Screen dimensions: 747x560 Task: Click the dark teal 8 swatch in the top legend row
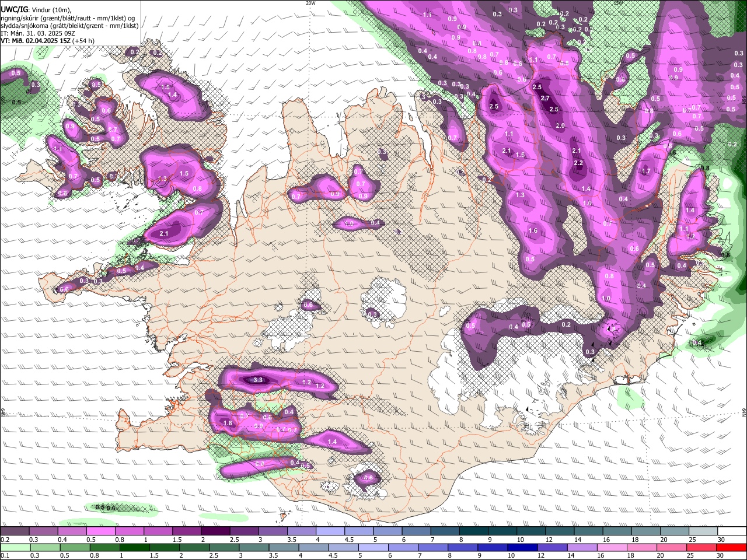[474, 531]
